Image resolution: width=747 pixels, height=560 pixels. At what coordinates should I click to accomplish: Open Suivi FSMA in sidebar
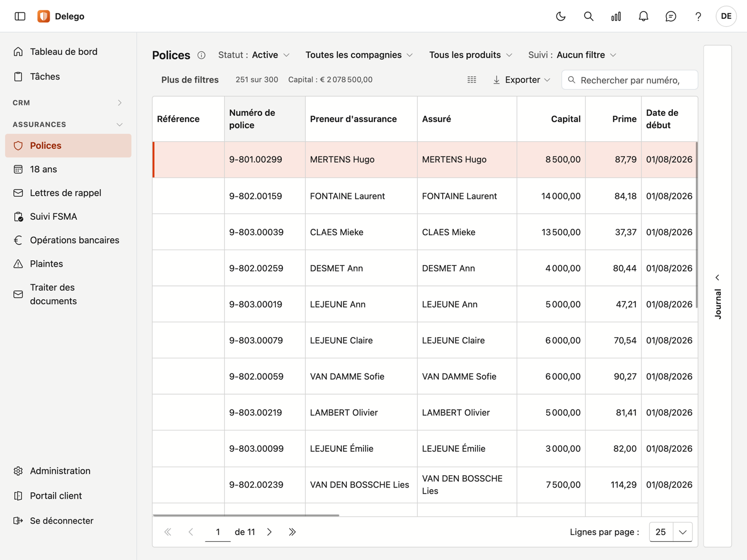click(68, 217)
